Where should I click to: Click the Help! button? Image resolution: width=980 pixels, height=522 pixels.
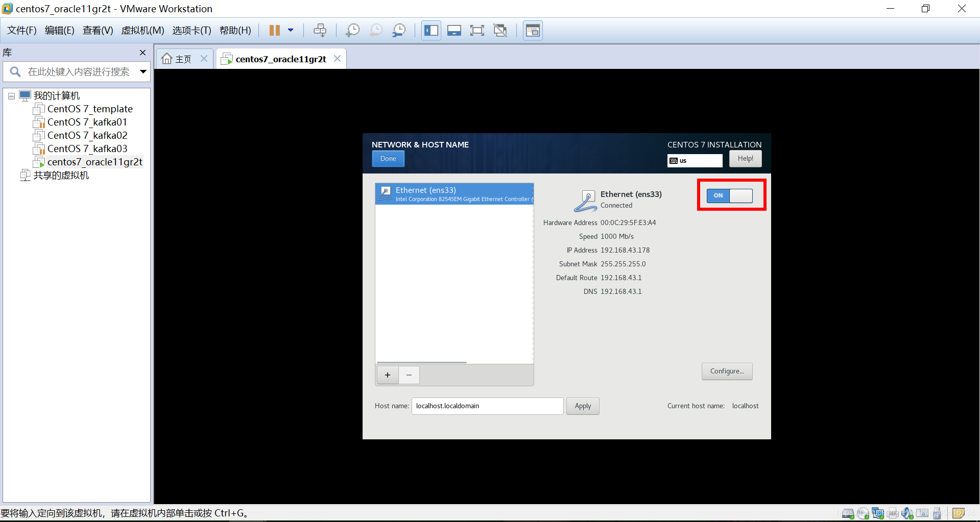point(745,159)
